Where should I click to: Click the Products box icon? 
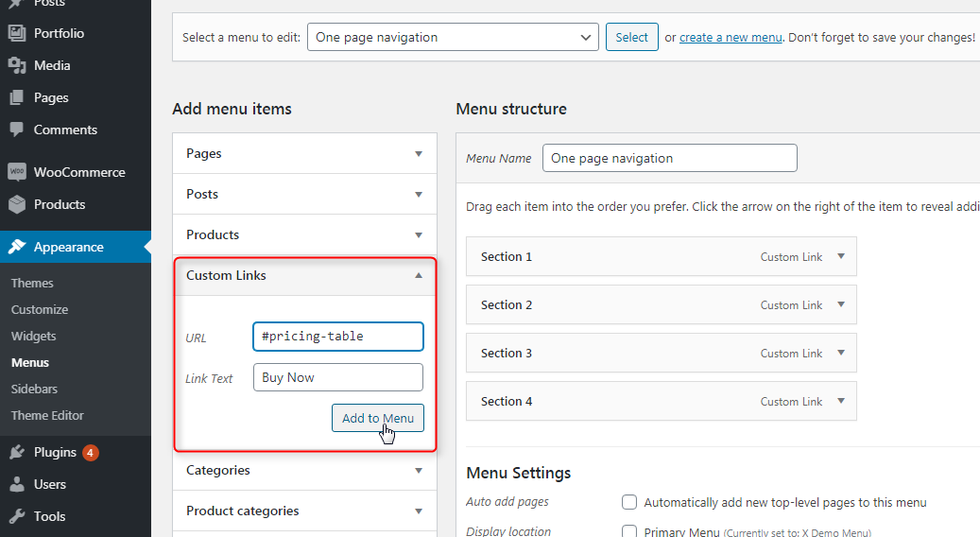tap(17, 204)
